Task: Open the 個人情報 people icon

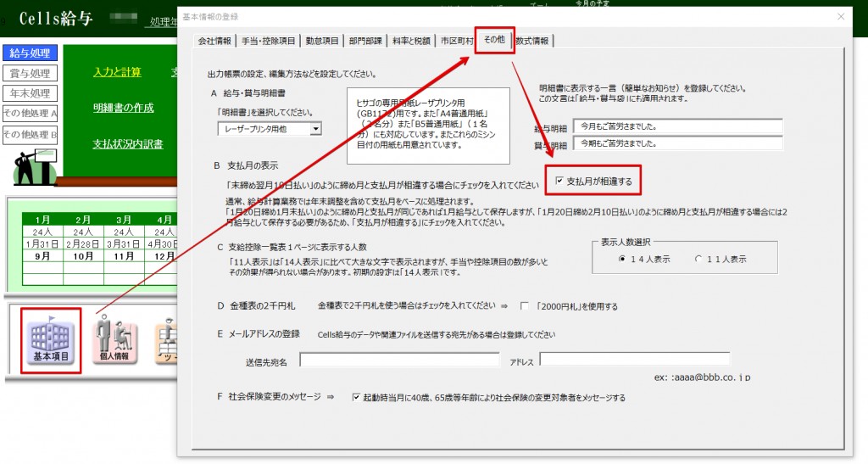Action: point(114,341)
